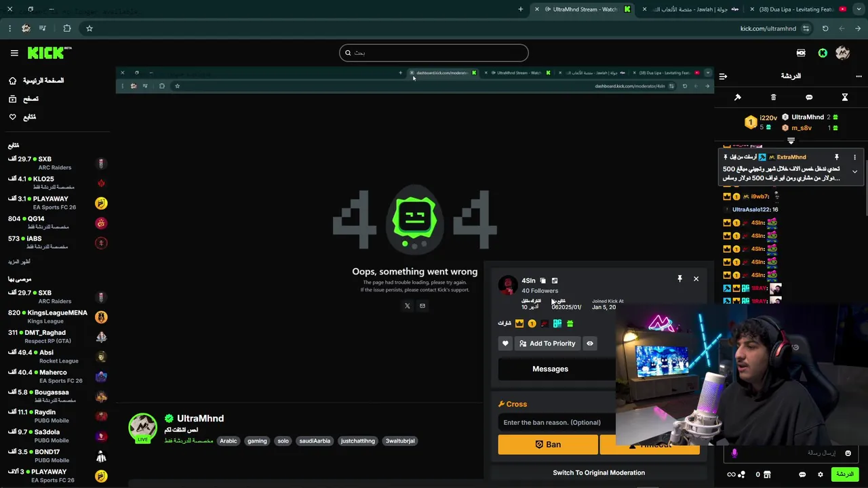The width and height of the screenshot is (868, 488).
Task: Toggle the eye visibility button
Action: click(x=590, y=344)
